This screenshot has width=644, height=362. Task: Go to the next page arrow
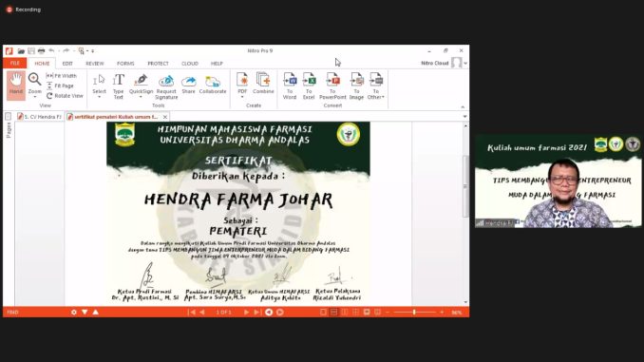(246, 313)
